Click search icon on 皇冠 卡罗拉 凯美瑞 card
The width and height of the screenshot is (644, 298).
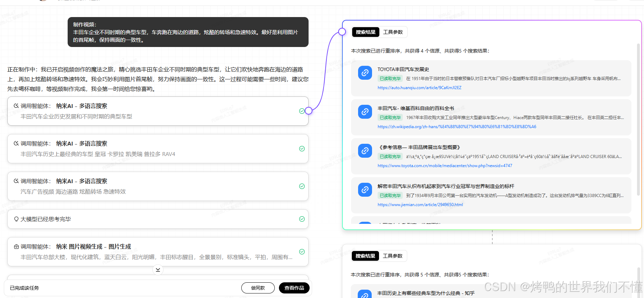coord(16,143)
